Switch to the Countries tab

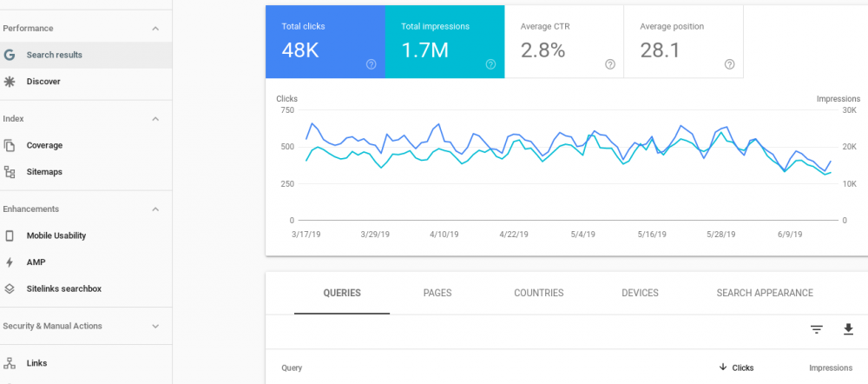[538, 294]
